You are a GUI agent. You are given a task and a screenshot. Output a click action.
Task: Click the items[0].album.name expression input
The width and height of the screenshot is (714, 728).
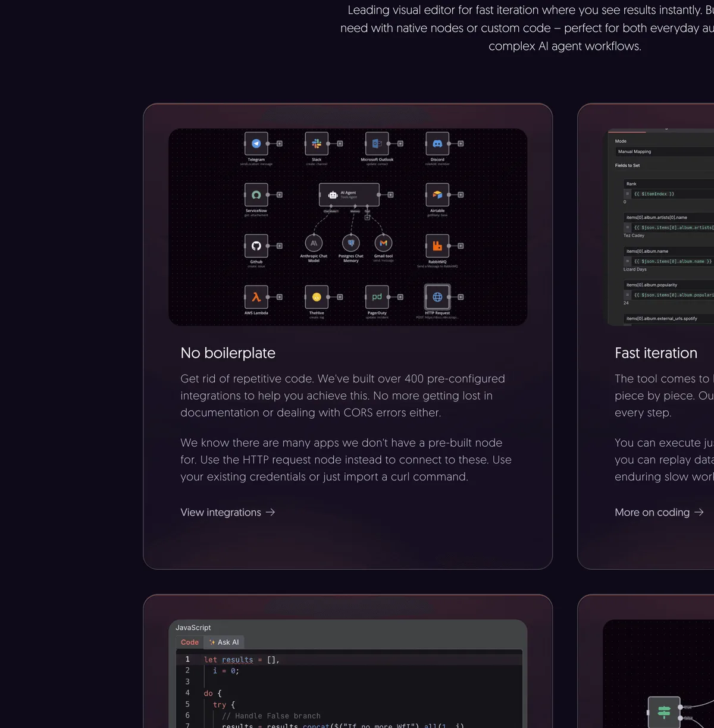click(668, 261)
